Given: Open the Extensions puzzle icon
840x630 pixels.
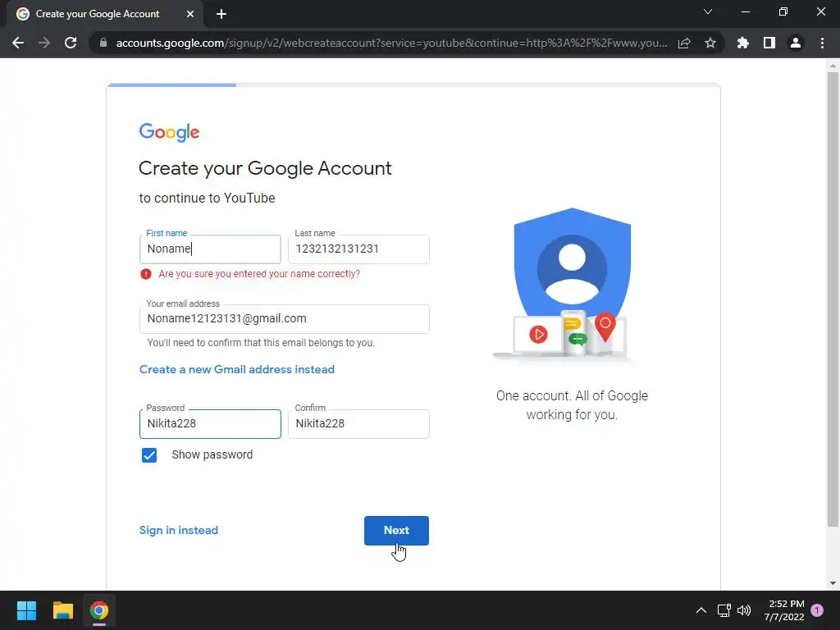Looking at the screenshot, I should 742,43.
